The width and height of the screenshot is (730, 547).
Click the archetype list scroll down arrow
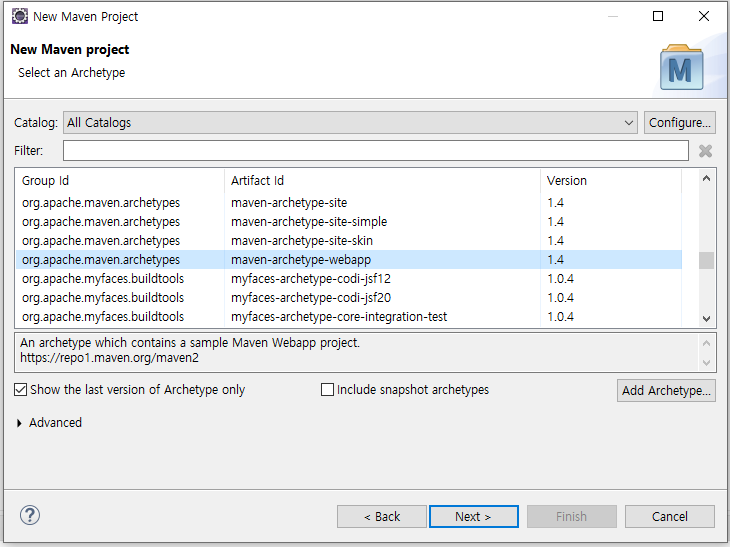click(x=706, y=319)
